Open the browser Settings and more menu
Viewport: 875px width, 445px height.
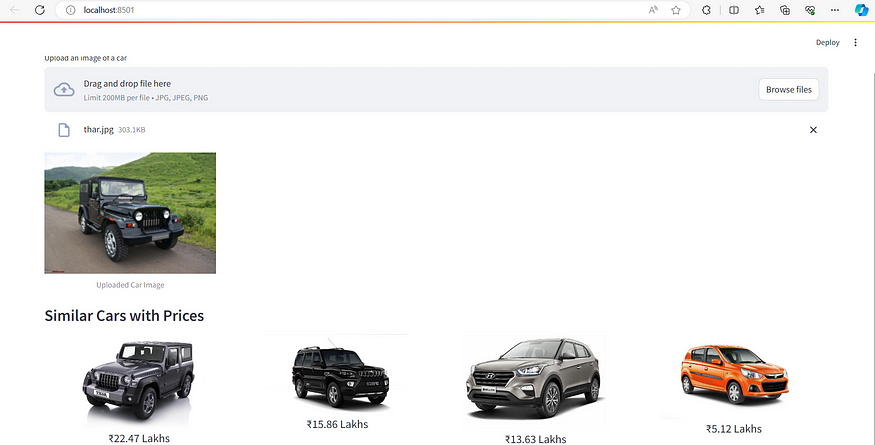click(x=835, y=10)
